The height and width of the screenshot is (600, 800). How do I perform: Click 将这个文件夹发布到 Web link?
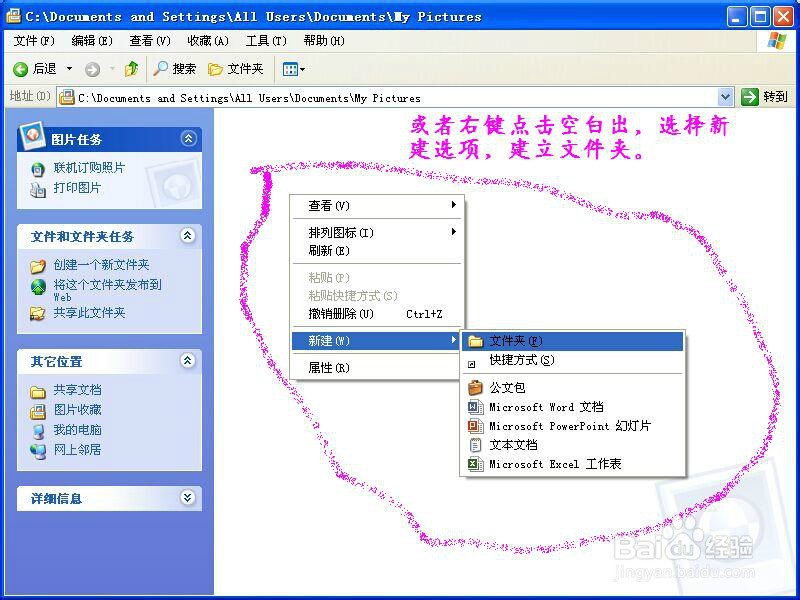(107, 289)
